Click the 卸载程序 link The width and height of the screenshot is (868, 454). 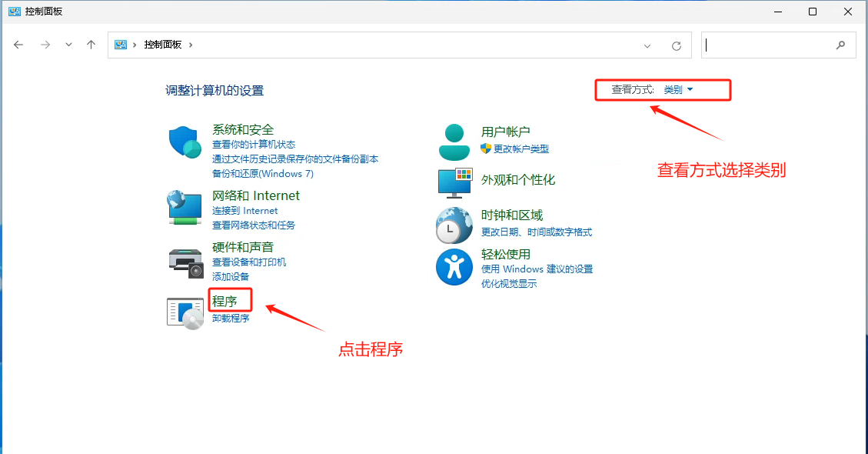pyautogui.click(x=231, y=319)
